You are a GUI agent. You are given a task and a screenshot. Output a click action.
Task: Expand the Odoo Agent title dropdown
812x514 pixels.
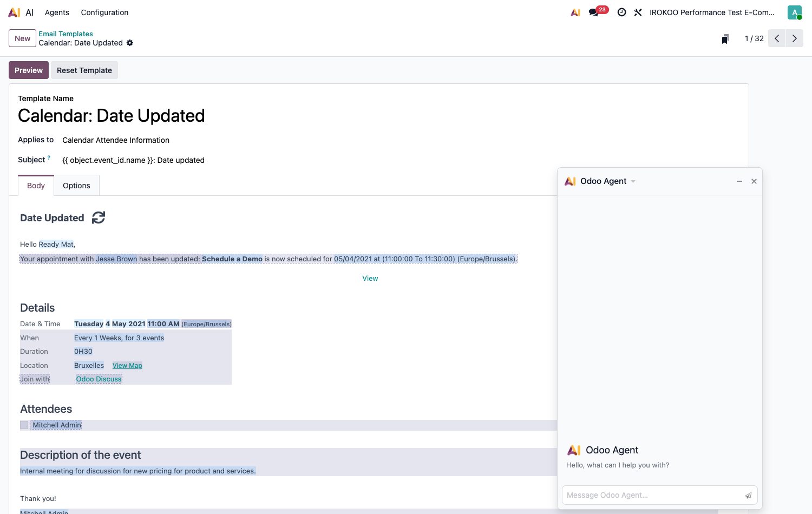click(633, 181)
